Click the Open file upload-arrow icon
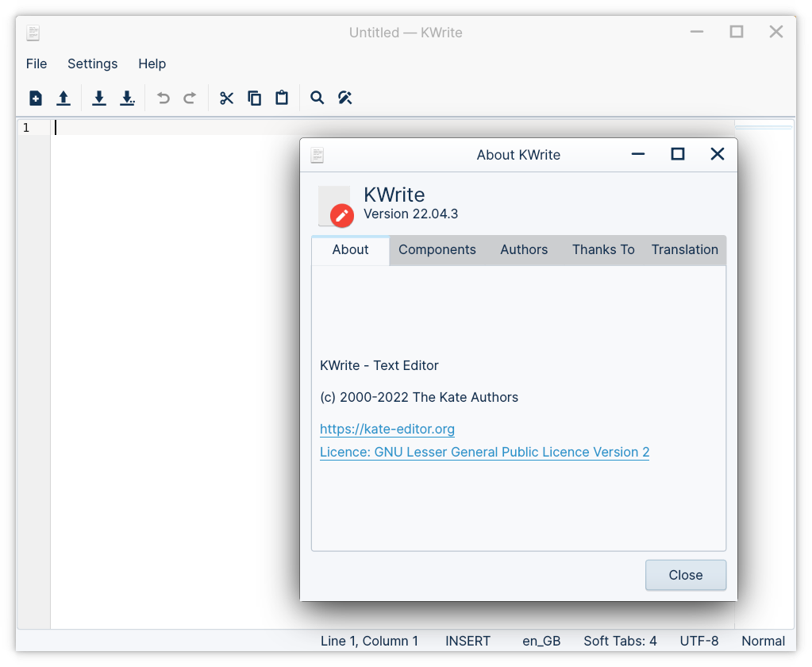 [63, 98]
